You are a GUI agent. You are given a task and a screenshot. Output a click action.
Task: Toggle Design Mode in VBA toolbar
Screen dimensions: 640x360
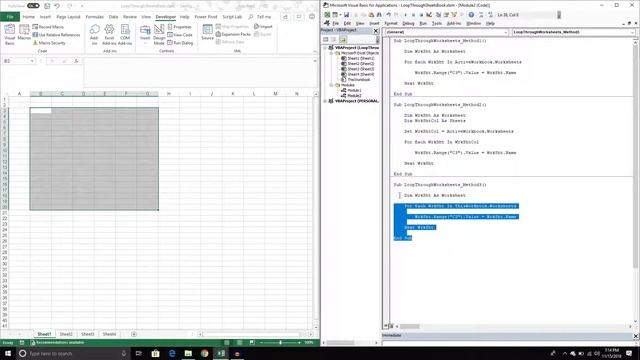coord(429,15)
